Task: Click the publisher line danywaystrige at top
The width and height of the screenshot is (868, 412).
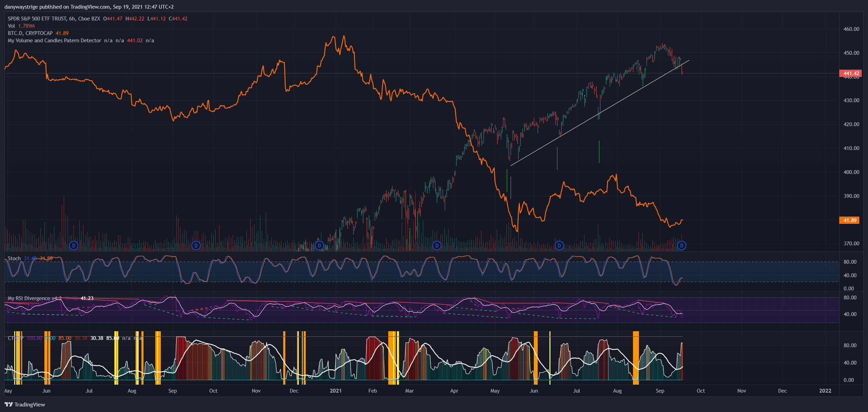Action: tap(89, 7)
